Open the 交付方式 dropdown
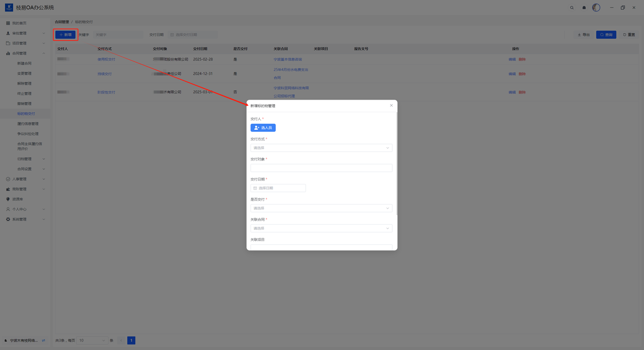644x350 pixels. tap(321, 148)
